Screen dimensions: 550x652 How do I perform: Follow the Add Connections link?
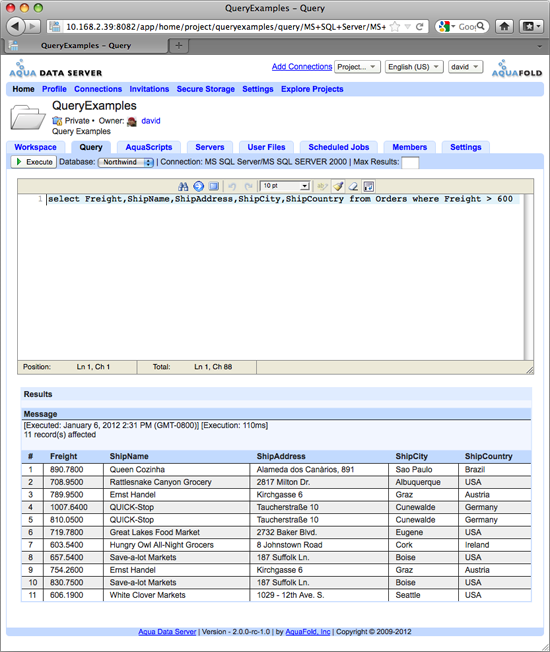tap(302, 67)
